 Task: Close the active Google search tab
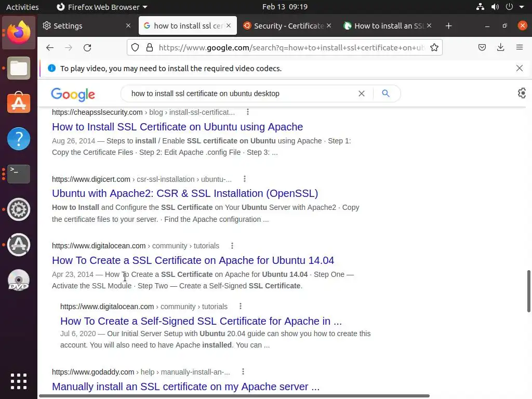coord(229,26)
